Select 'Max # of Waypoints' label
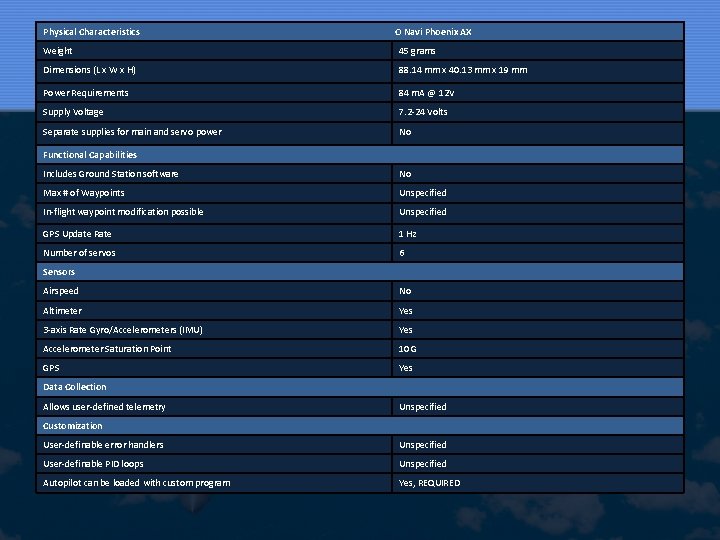The image size is (720, 540). (x=84, y=193)
